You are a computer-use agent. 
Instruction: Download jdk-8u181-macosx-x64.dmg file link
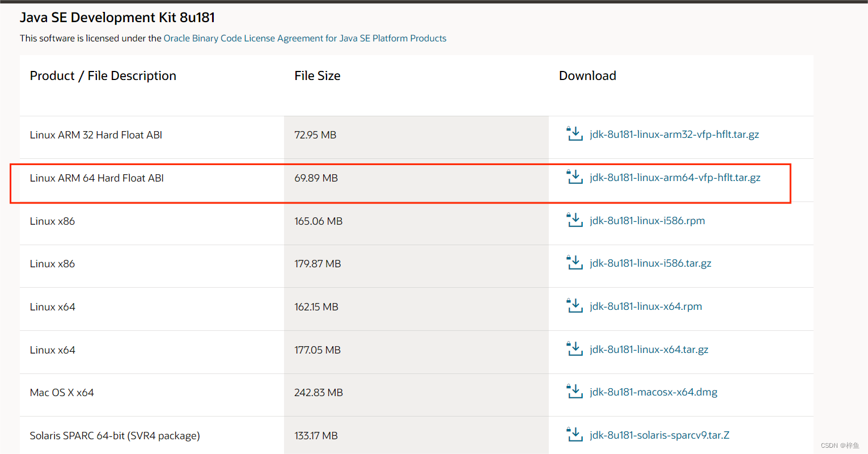pos(654,392)
